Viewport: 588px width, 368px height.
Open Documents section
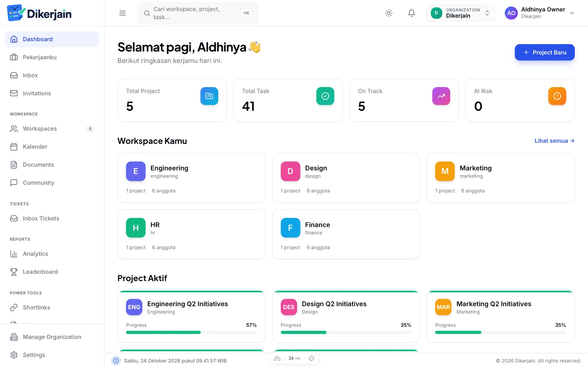click(52, 165)
